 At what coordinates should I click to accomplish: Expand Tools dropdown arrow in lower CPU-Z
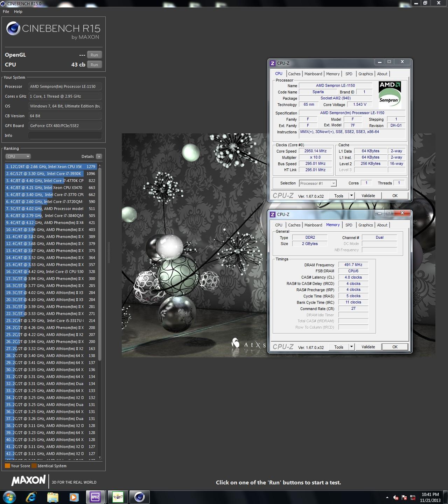pyautogui.click(x=351, y=347)
